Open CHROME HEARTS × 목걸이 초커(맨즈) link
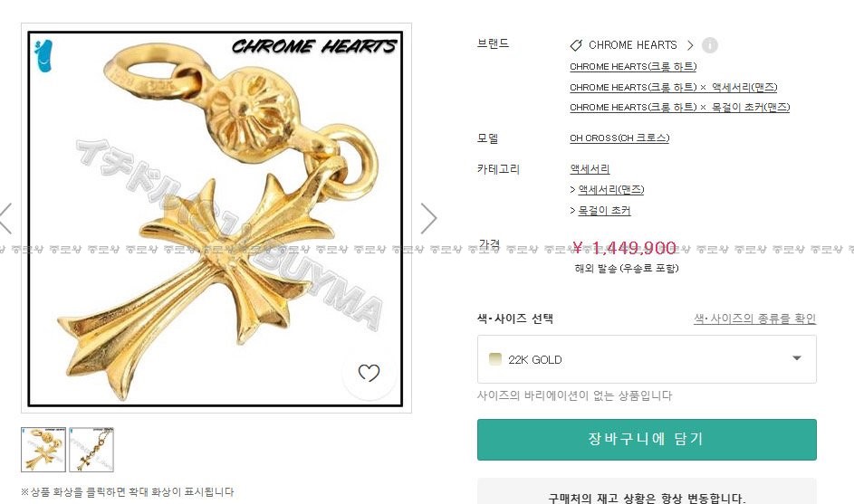This screenshot has width=854, height=504. [680, 107]
